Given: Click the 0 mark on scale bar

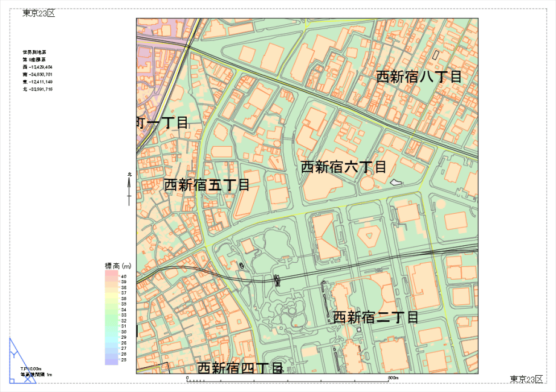Looking at the screenshot, I should (x=187, y=378).
